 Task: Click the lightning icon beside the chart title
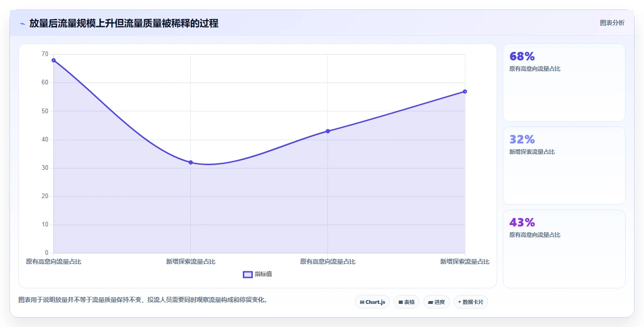coord(22,24)
